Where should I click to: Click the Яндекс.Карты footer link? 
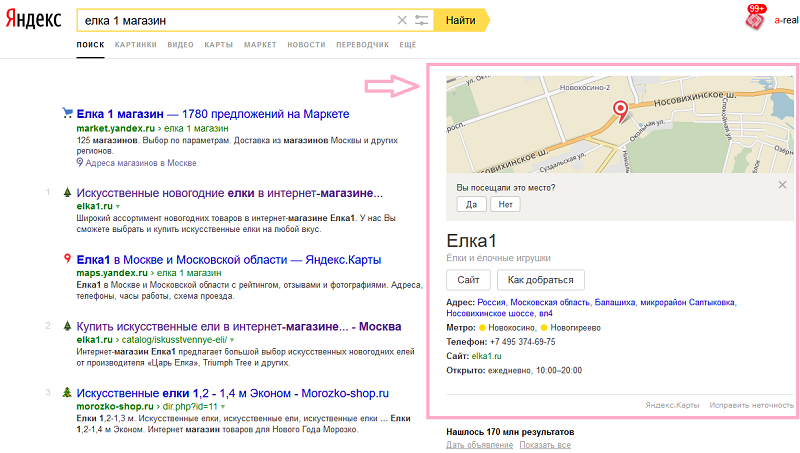tap(672, 405)
